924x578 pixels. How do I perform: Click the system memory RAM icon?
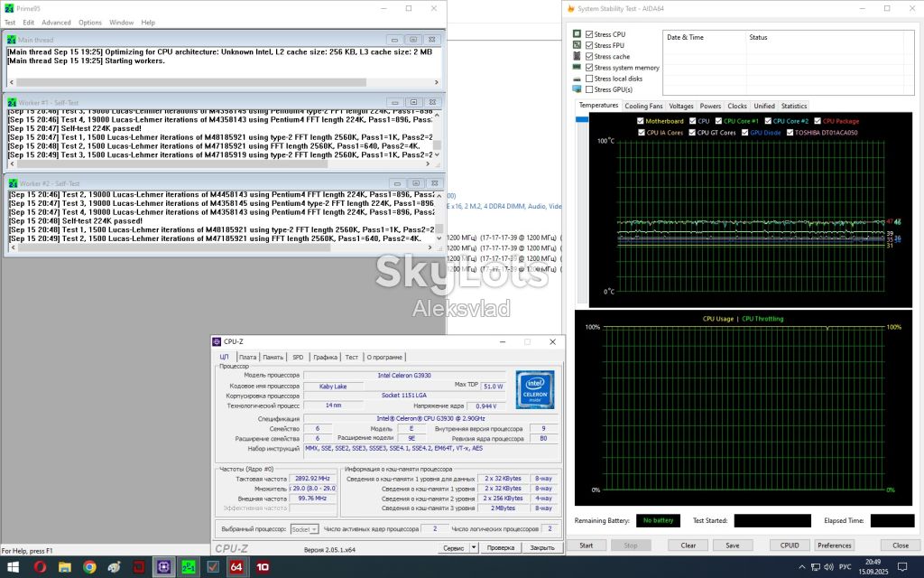577,67
